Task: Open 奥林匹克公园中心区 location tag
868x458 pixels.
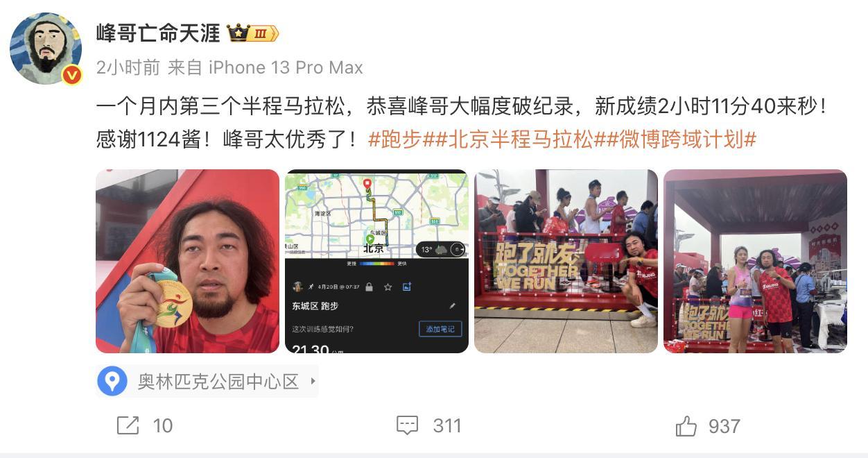Action: (218, 381)
